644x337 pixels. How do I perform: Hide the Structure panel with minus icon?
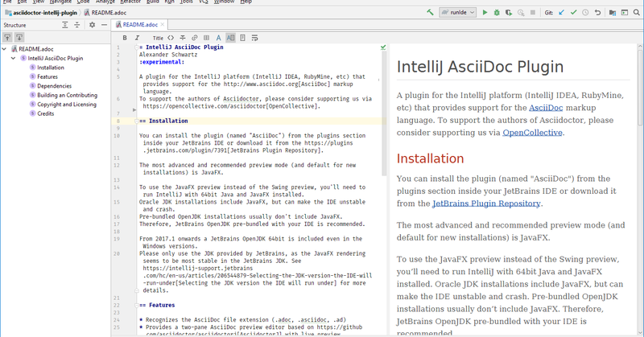[104, 25]
